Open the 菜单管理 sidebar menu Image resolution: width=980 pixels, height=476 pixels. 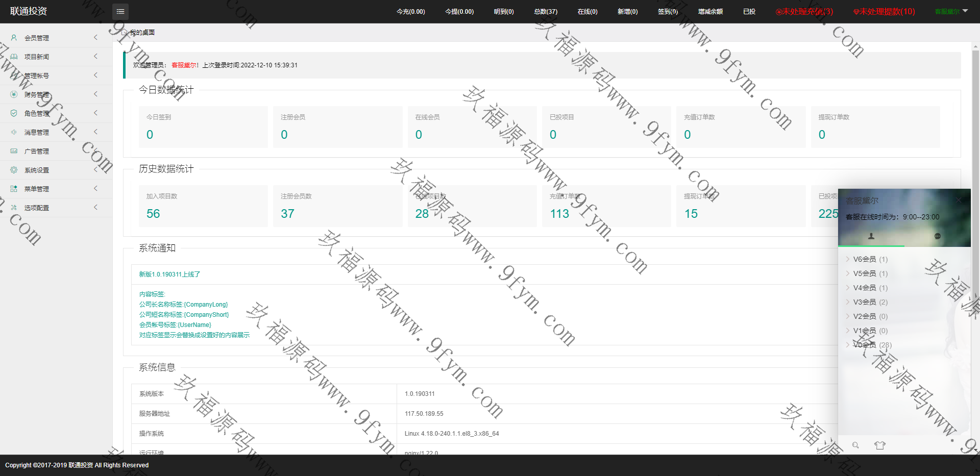tap(37, 189)
